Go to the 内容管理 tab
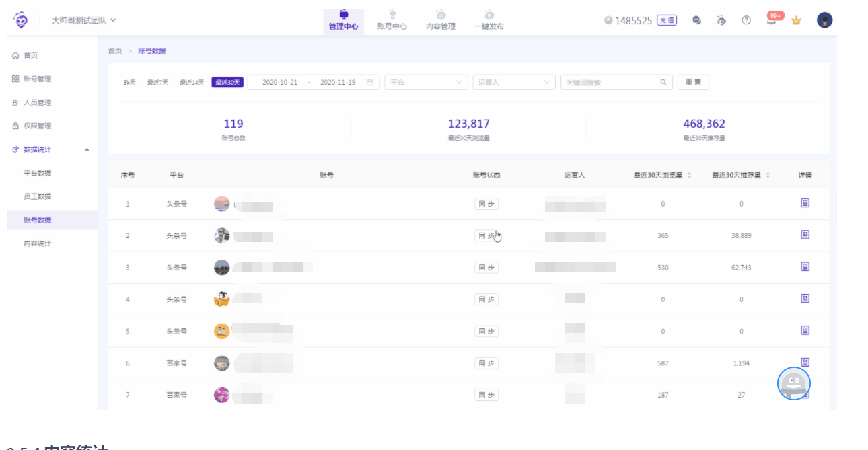The width and height of the screenshot is (868, 450). pyautogui.click(x=441, y=20)
